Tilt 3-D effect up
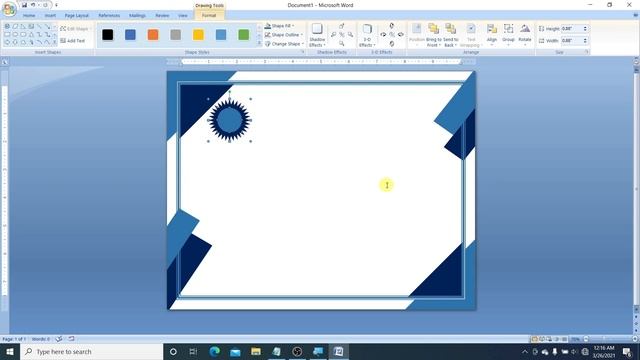The image size is (640, 360). [392, 26]
